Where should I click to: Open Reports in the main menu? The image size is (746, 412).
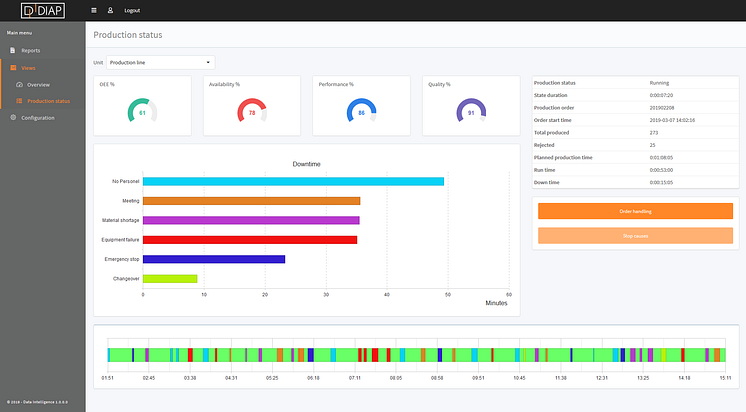coord(30,50)
